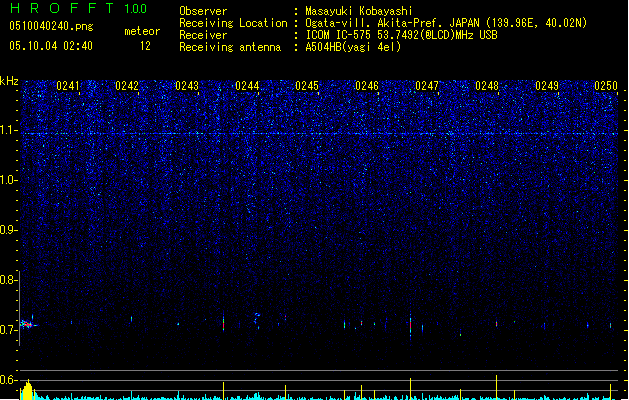This screenshot has height=400, width=629.
Task: Click the version number 1.00
Action: [x=136, y=9]
